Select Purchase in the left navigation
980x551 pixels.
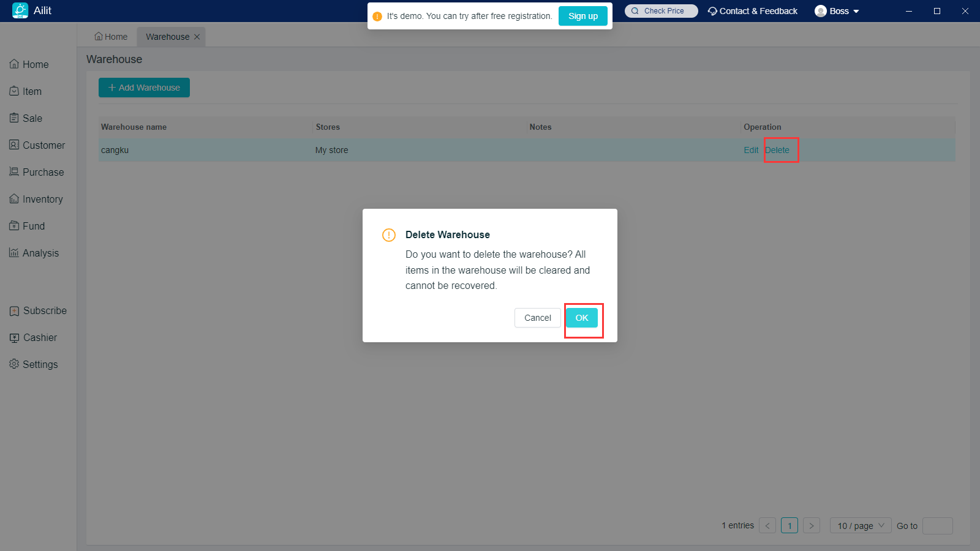point(43,172)
